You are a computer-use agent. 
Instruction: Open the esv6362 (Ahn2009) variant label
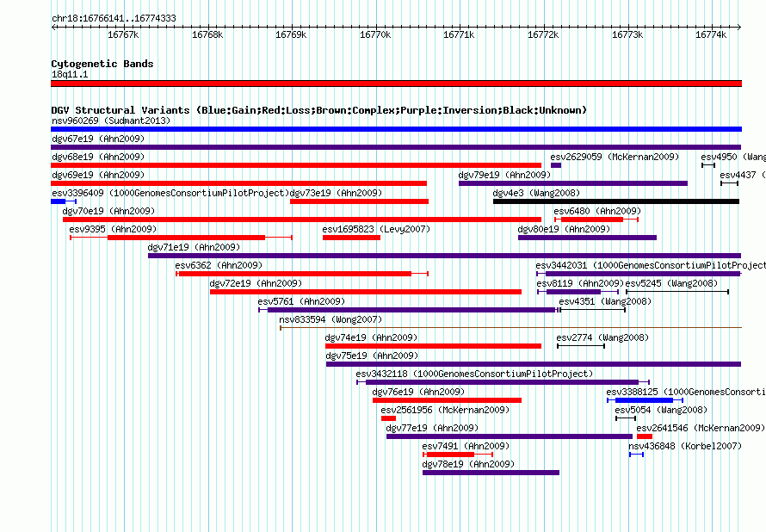coord(219,265)
